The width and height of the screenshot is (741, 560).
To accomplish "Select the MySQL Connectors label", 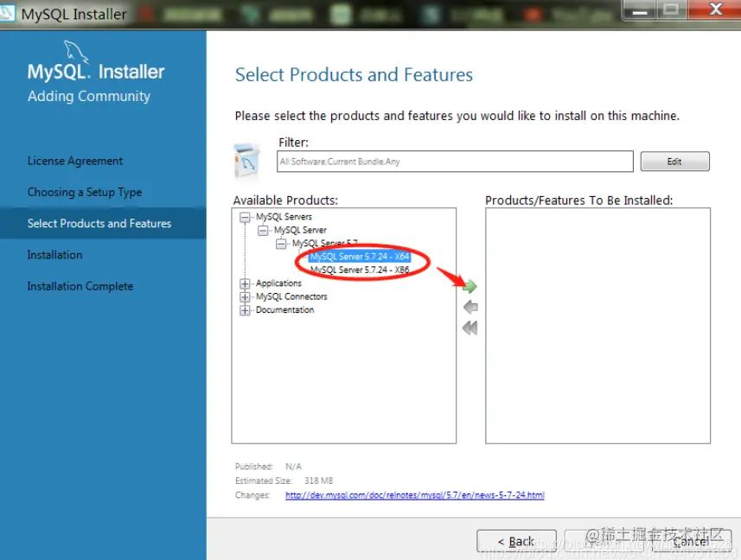I will (x=291, y=296).
